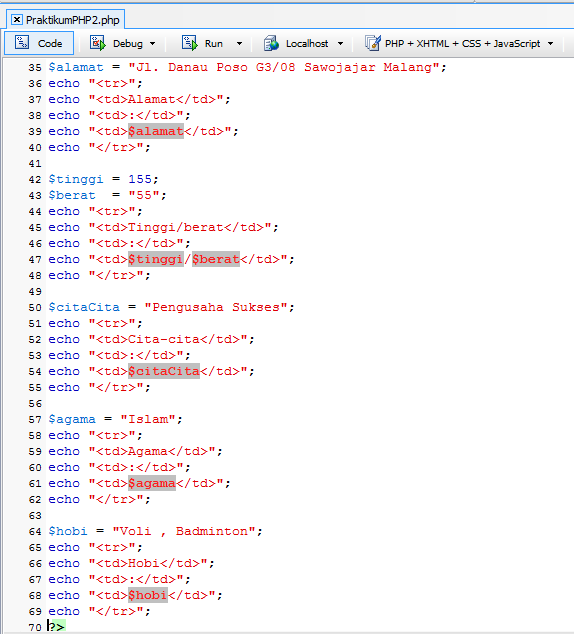This screenshot has height=634, width=574.
Task: Click echo "<tr>" string on line 44
Action: pyautogui.click(x=112, y=211)
